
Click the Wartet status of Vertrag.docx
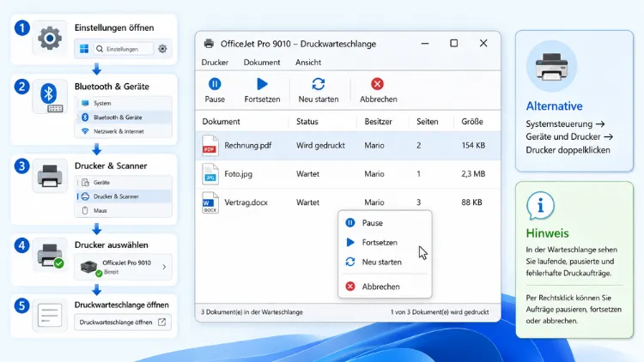pyautogui.click(x=307, y=202)
